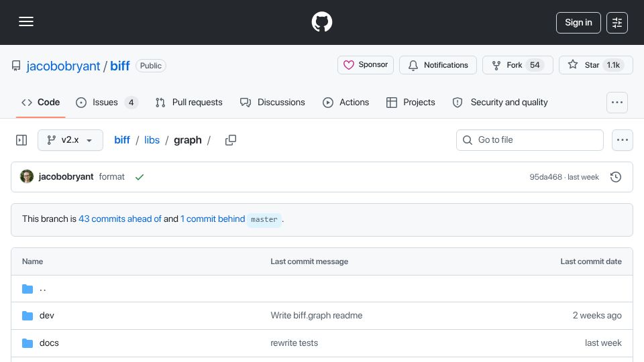Click the Name column header

coord(32,261)
